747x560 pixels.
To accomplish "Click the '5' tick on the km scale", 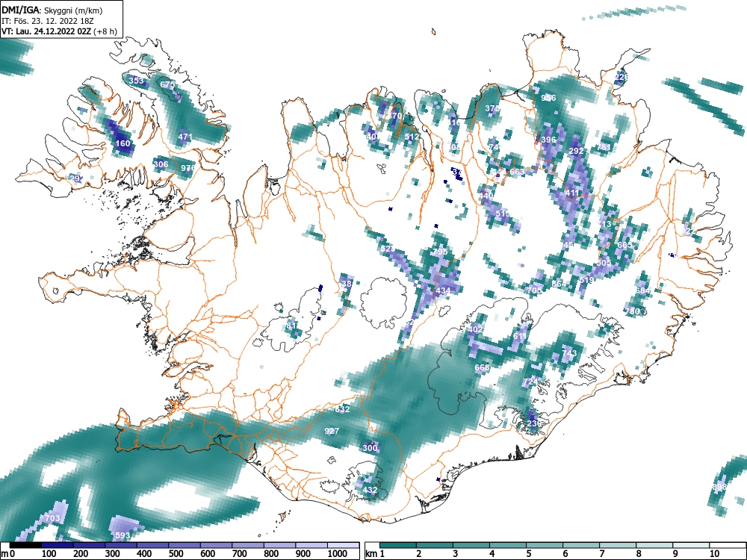I will (528, 554).
